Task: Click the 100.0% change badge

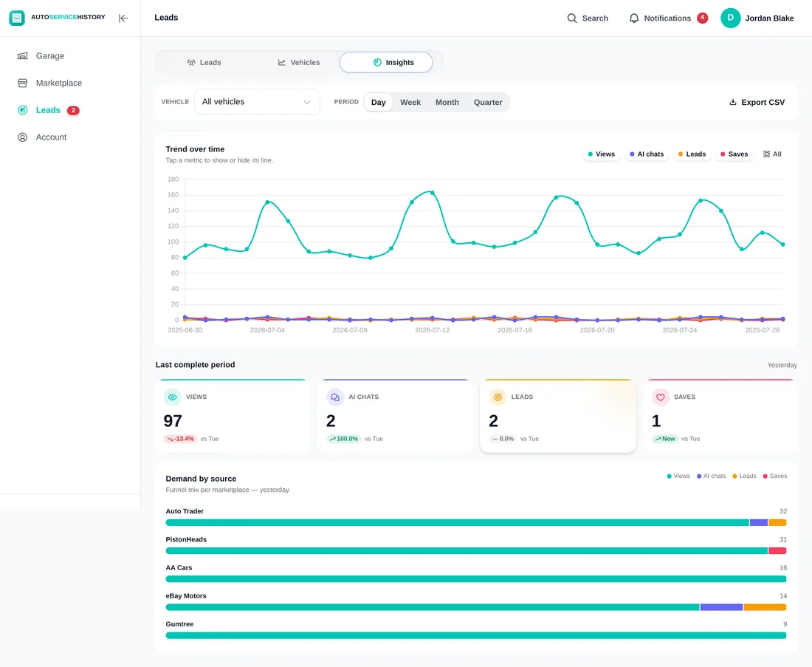Action: pos(344,439)
